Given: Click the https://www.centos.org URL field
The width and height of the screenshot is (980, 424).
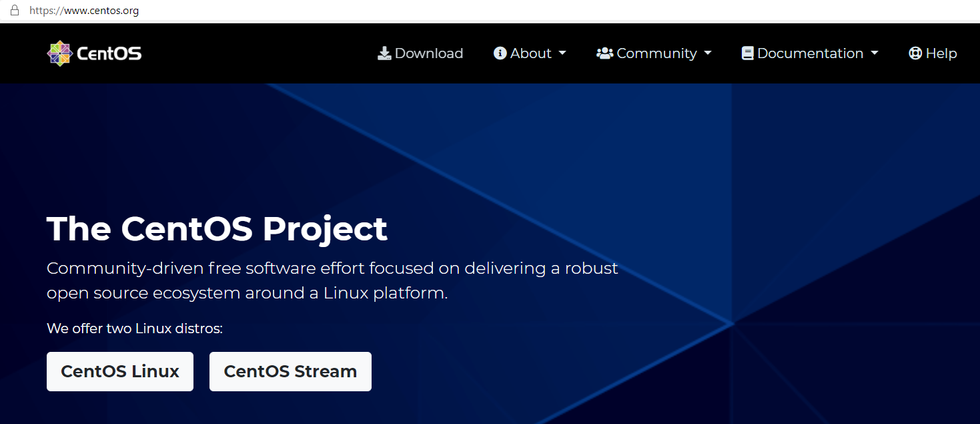Looking at the screenshot, I should tap(84, 11).
